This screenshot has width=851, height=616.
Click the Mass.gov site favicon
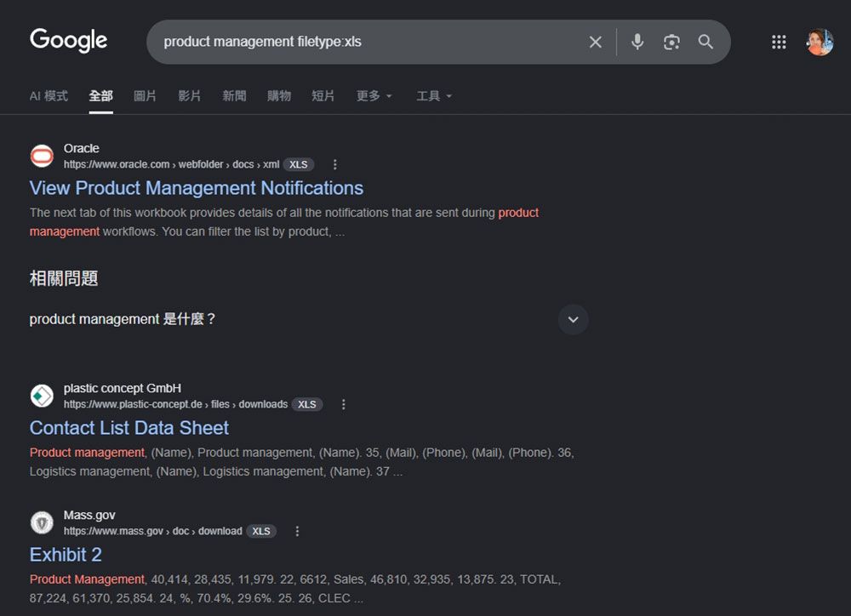click(x=42, y=522)
